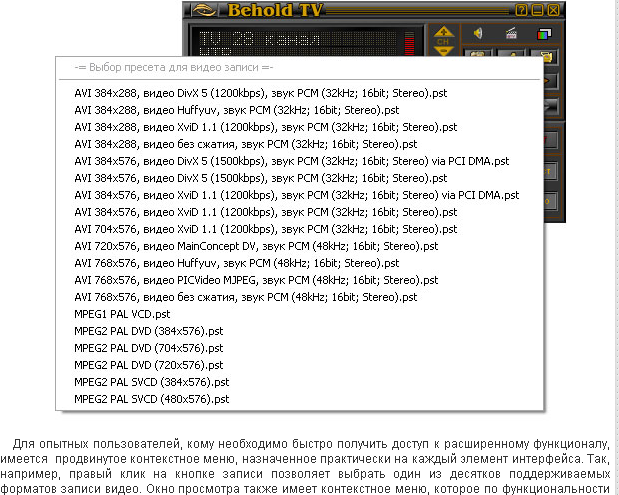Open the color bars video window icon
This screenshot has width=619, height=495.
coord(544,34)
